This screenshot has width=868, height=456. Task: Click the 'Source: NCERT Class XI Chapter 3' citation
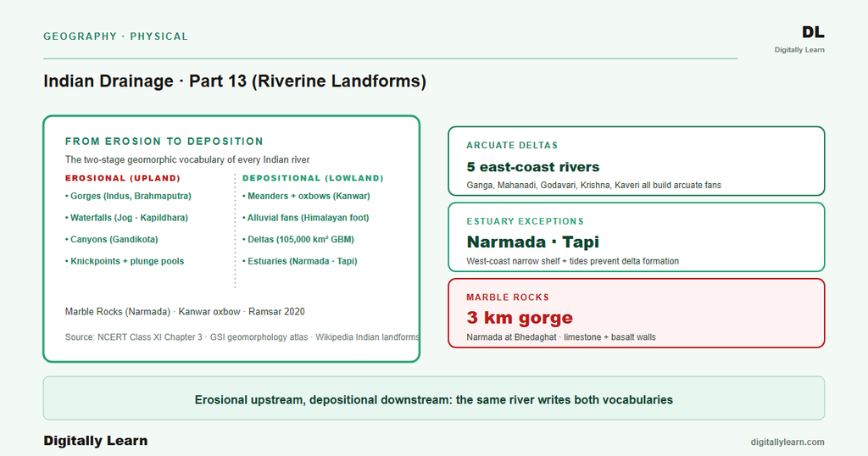(x=242, y=337)
